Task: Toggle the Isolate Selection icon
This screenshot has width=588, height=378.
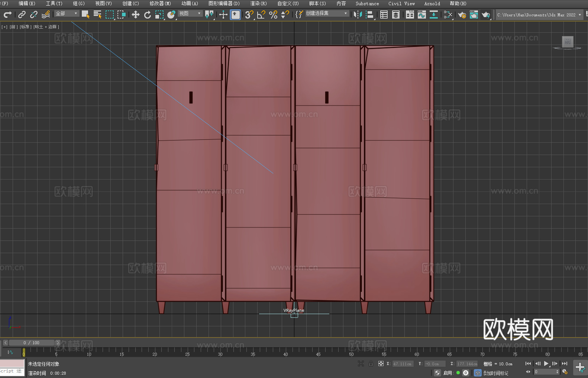Action: pyautogui.click(x=361, y=364)
